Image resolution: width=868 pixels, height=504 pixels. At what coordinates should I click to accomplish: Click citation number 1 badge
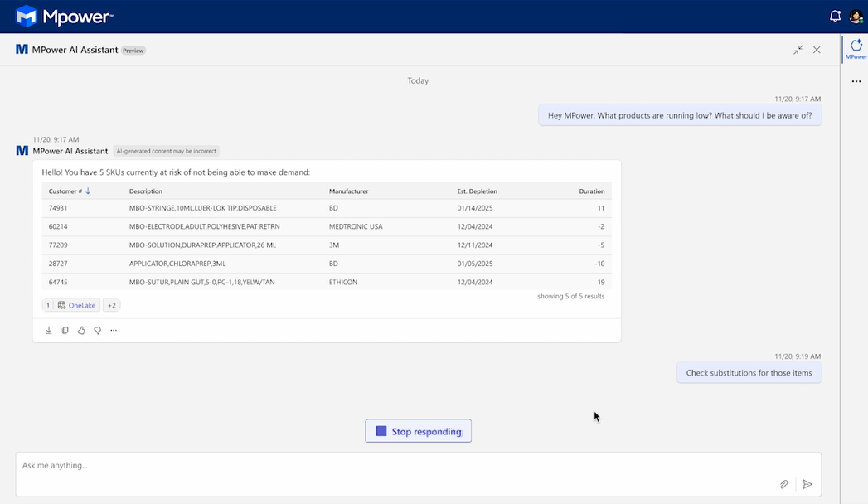click(x=48, y=305)
